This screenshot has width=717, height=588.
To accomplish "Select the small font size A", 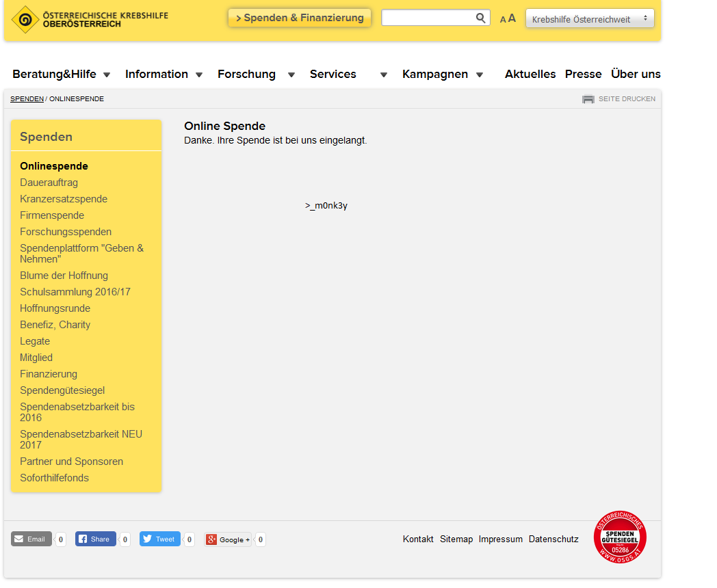I will tap(503, 20).
